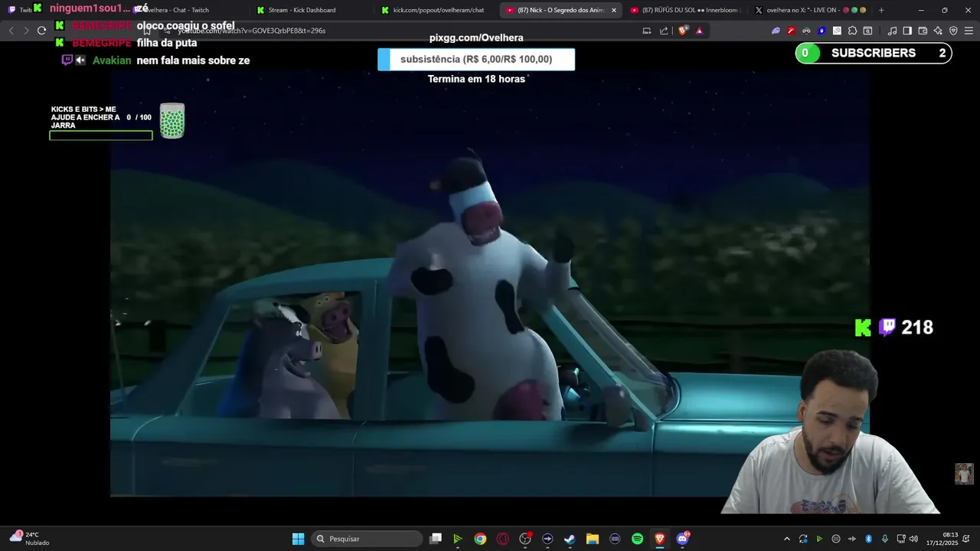Click the small avatar thumbnail at right edge

(964, 474)
